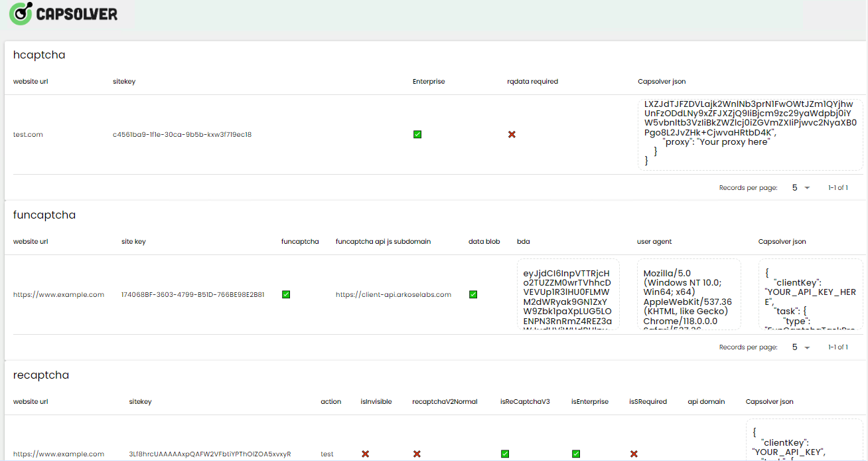The height and width of the screenshot is (461, 868).
Task: Click 'isEnterprise' column header
Action: [x=590, y=402]
